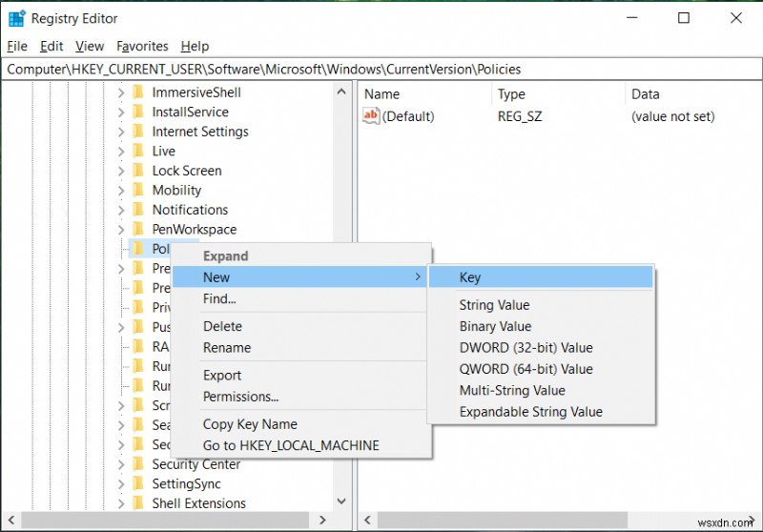
Task: Click the registry path address bar
Action: click(381, 69)
